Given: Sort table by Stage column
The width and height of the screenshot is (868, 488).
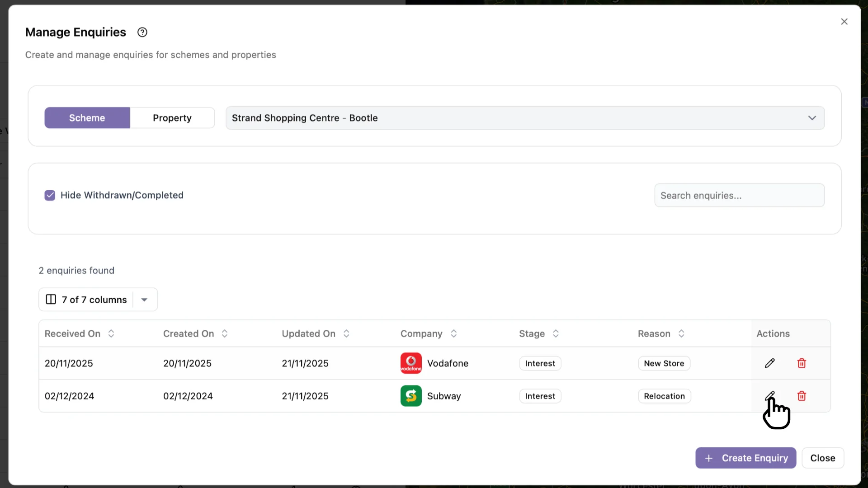Looking at the screenshot, I should pos(557,333).
